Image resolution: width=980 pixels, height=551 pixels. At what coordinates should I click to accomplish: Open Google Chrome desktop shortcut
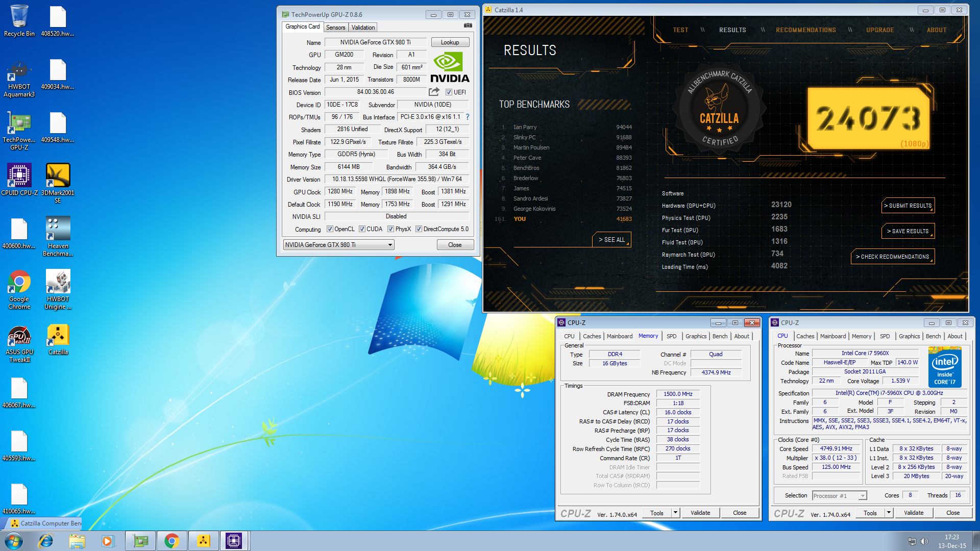point(19,290)
